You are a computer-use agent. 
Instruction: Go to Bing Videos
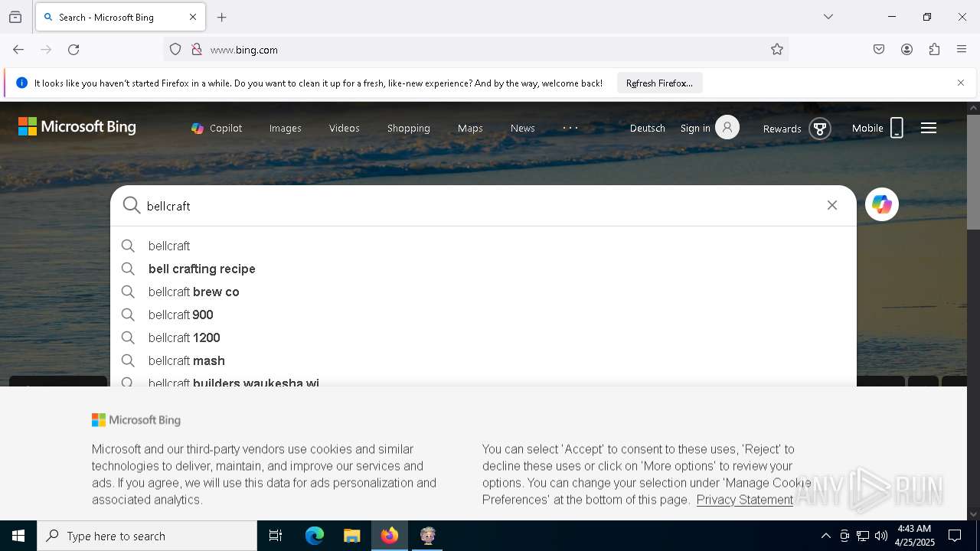coord(345,128)
